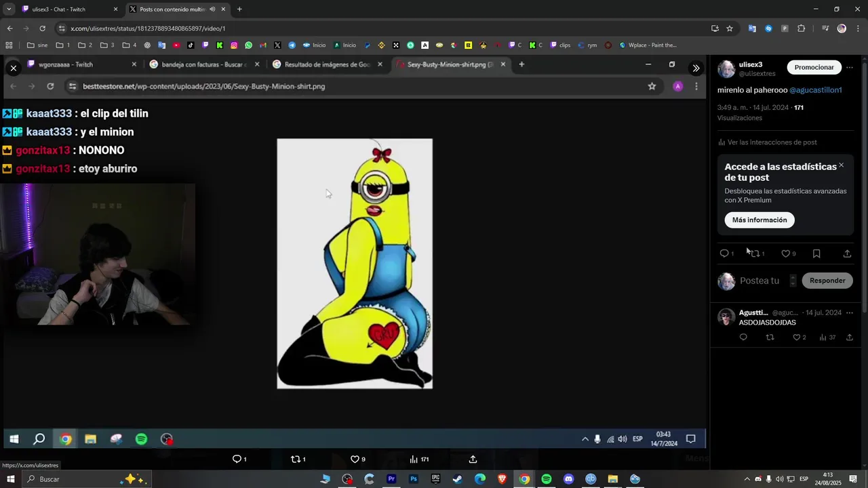Close the X video viewer
The width and height of the screenshot is (868, 488).
pos(14,68)
